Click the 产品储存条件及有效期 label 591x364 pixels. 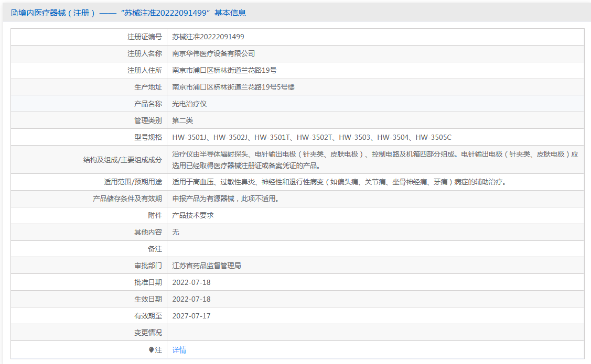pyautogui.click(x=127, y=198)
